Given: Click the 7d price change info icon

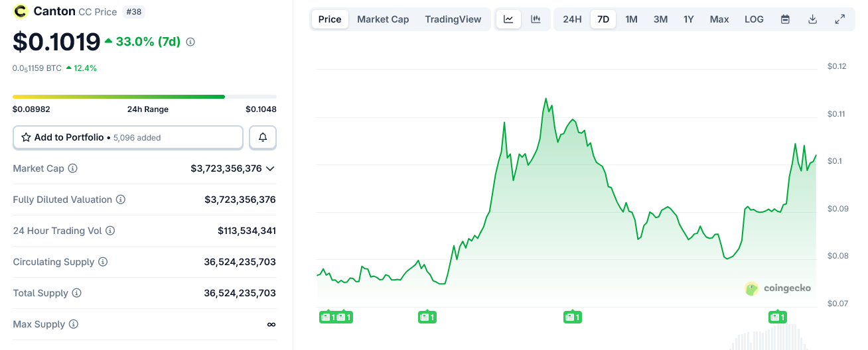Looking at the screenshot, I should coord(190,42).
